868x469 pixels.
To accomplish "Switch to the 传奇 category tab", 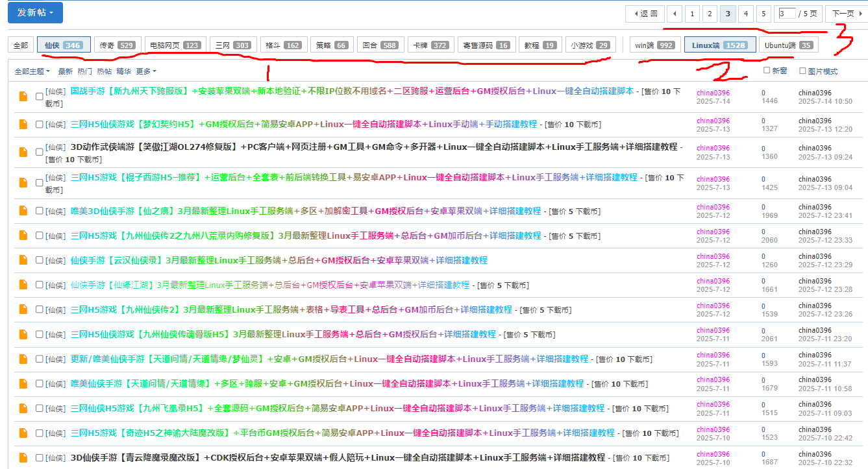I will tap(118, 45).
